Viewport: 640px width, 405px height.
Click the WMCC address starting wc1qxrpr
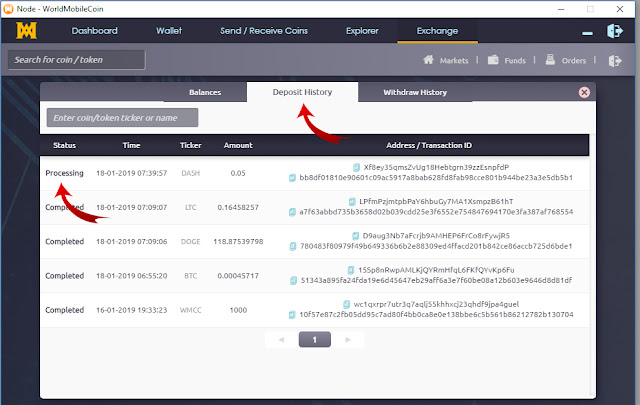pos(436,304)
